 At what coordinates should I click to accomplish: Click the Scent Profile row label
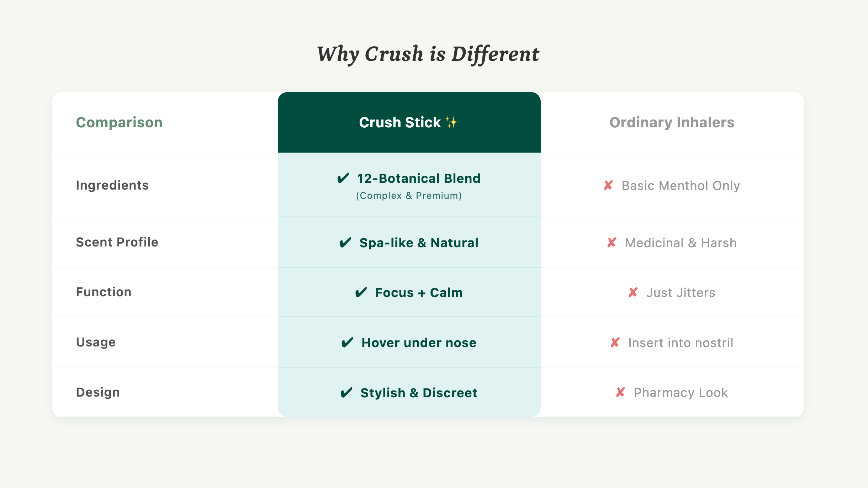[x=117, y=242]
